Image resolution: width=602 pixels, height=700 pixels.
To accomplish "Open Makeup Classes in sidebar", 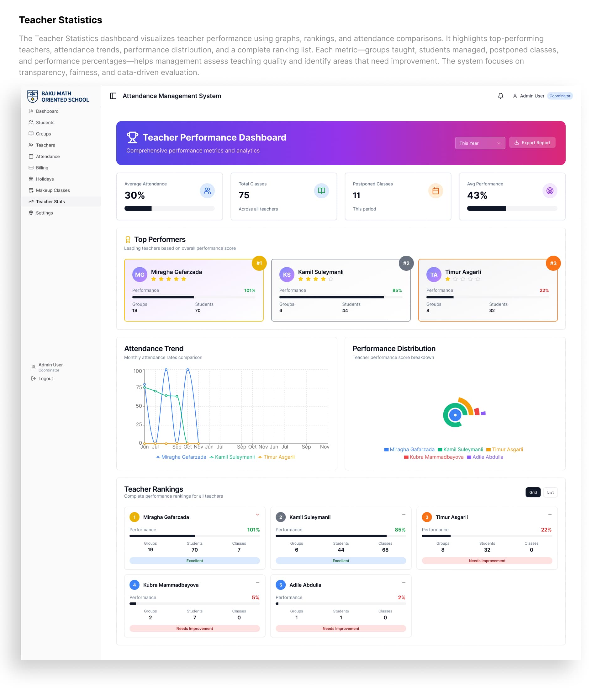I will [x=53, y=190].
